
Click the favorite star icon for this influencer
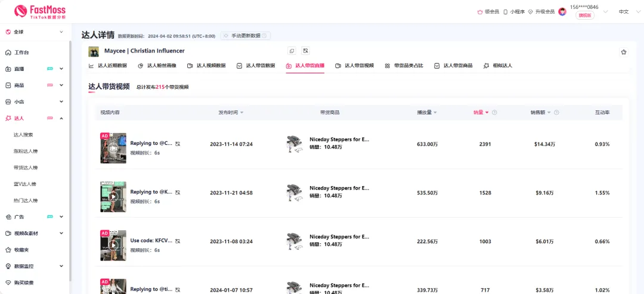(x=624, y=52)
